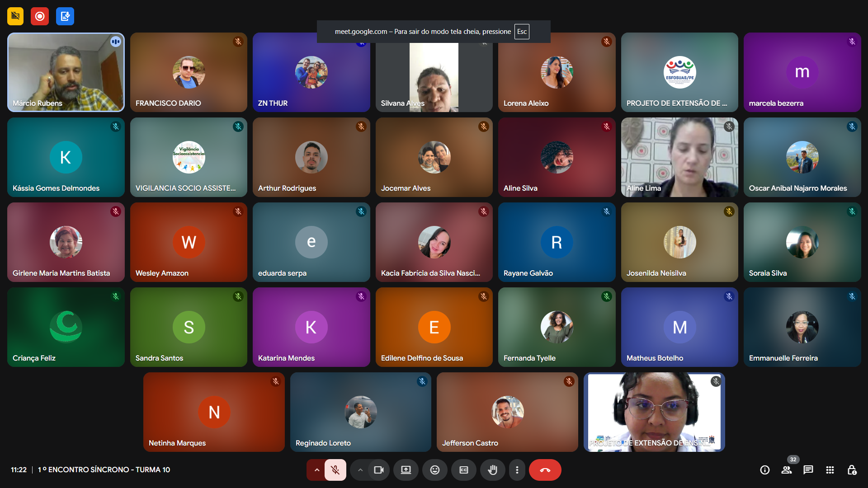
Task: Open host controls lock icon
Action: [x=852, y=470]
